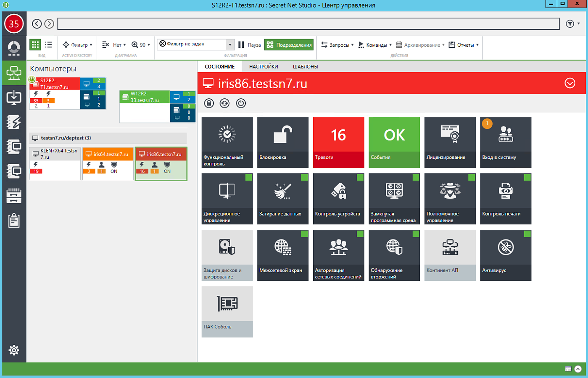Screen dimensions: 588x378
Task: Click the settings gear in left sidebar
Action: click(14, 350)
